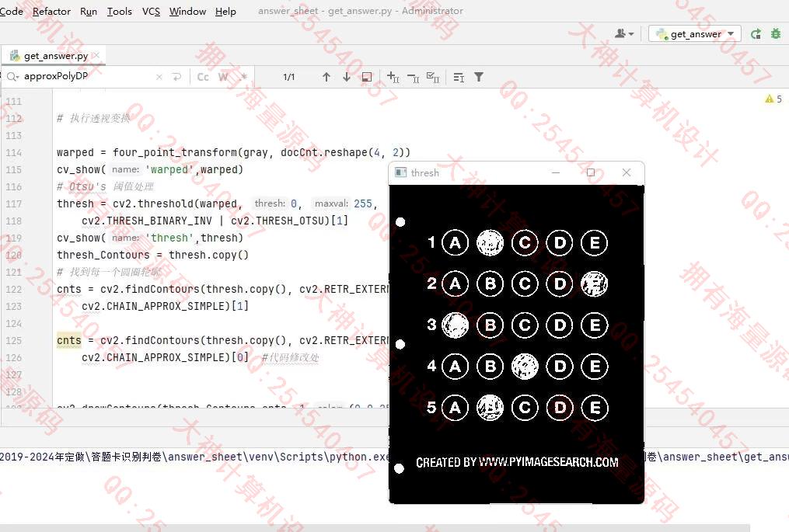This screenshot has width=789, height=532.
Task: Click the '#代码修改处' comment on line 126
Action: coord(291,357)
